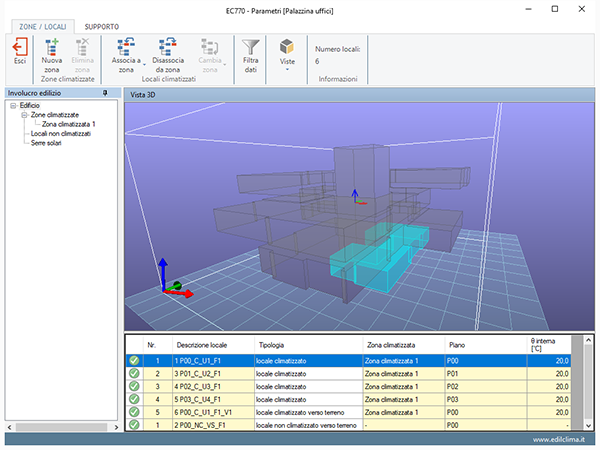Open the Viste dropdown arrow

click(287, 70)
